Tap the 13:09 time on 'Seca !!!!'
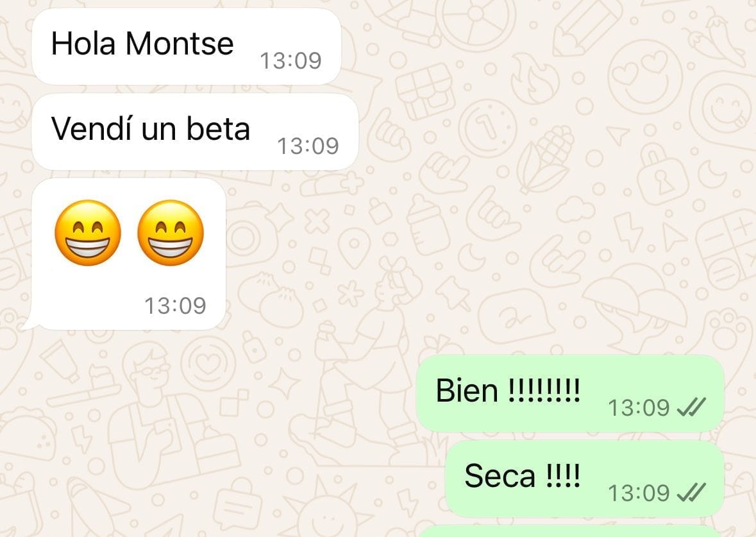Screen dimensions: 756x537 tap(639, 493)
